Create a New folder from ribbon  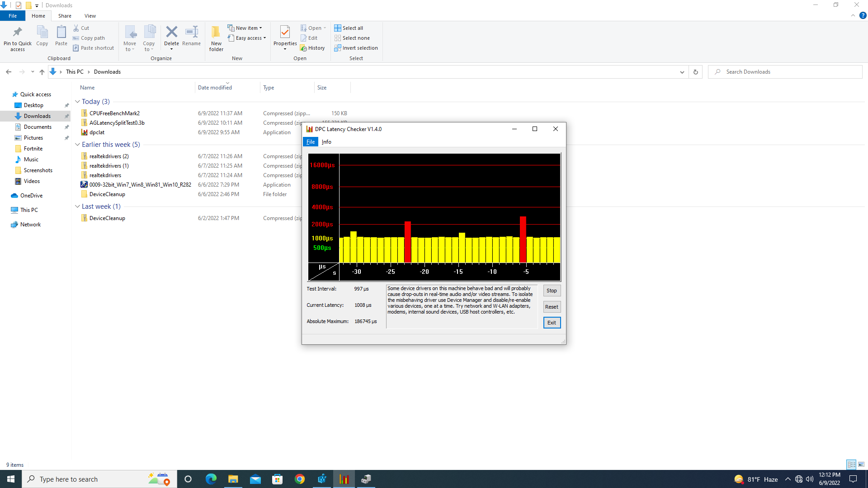(x=216, y=38)
